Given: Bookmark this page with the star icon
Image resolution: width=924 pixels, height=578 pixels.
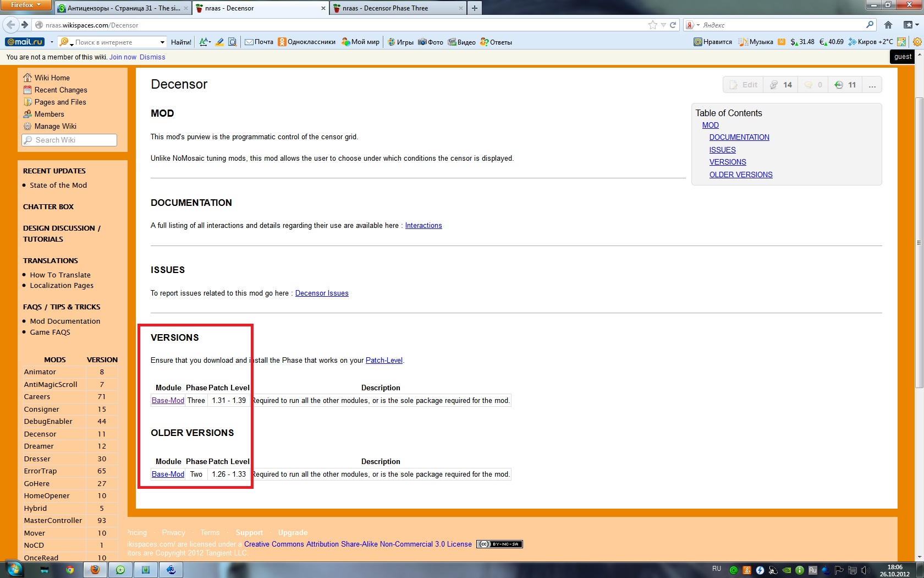Looking at the screenshot, I should tap(653, 25).
